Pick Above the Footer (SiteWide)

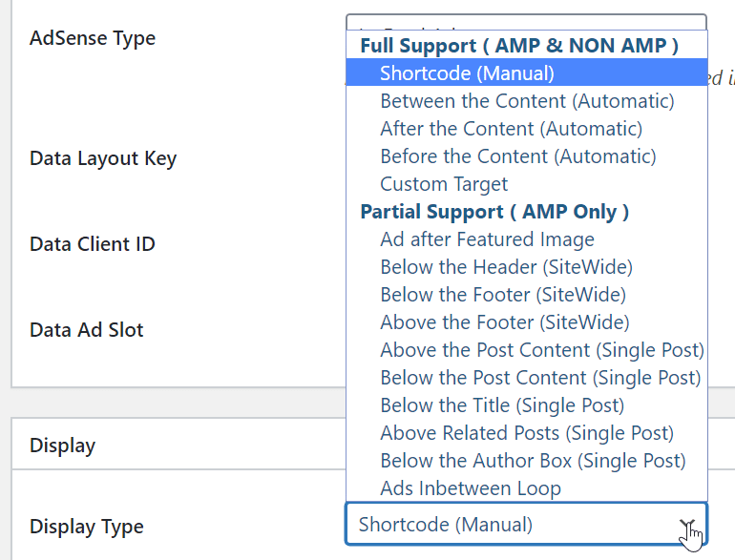[505, 322]
